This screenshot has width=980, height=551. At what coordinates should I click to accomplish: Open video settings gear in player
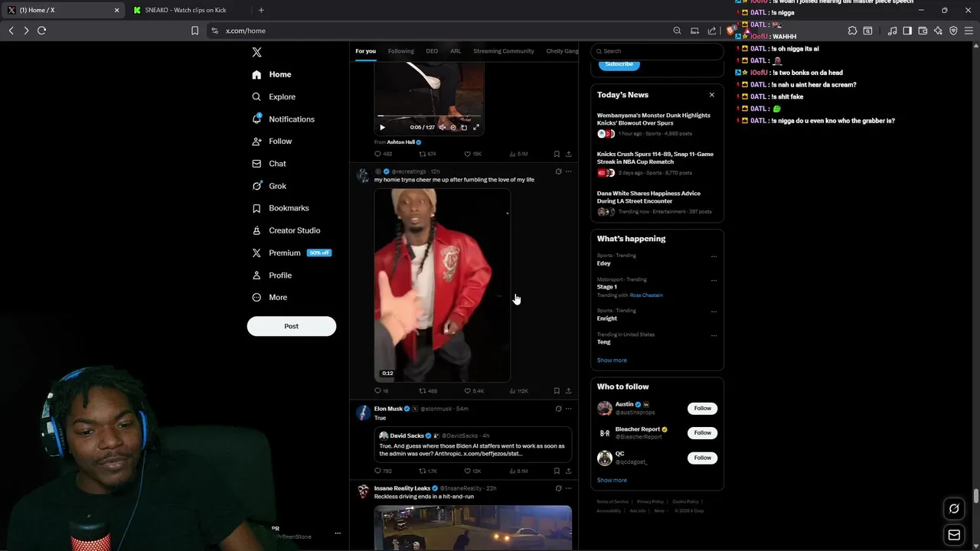pyautogui.click(x=452, y=128)
